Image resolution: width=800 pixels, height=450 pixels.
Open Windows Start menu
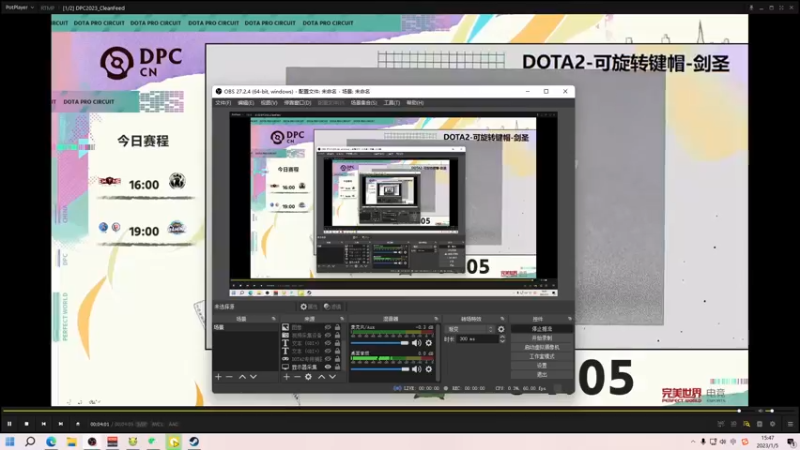tap(10, 441)
